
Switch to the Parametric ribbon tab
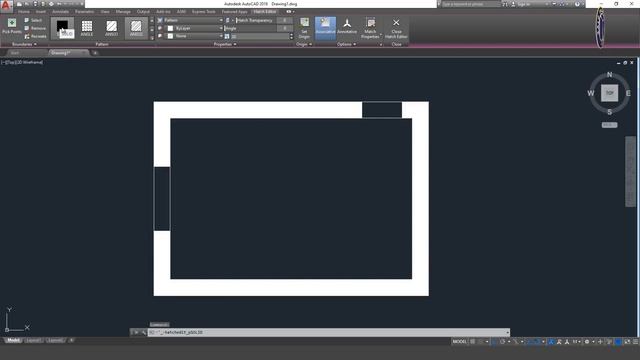click(x=84, y=12)
